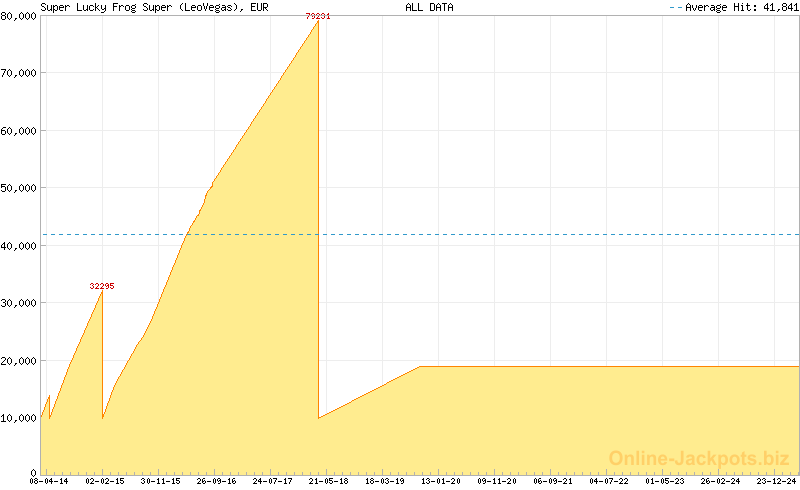Screen dimensions: 800x490
Task: Select the 13-01-20 date on x-axis
Action: click(x=441, y=481)
